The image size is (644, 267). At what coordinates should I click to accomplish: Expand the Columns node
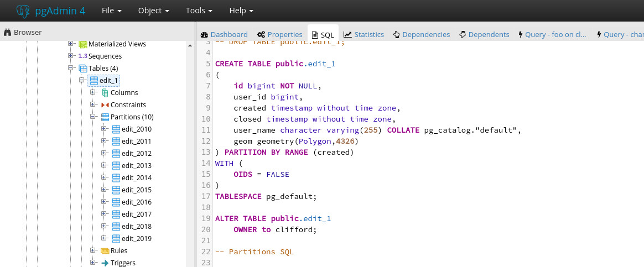tap(93, 92)
